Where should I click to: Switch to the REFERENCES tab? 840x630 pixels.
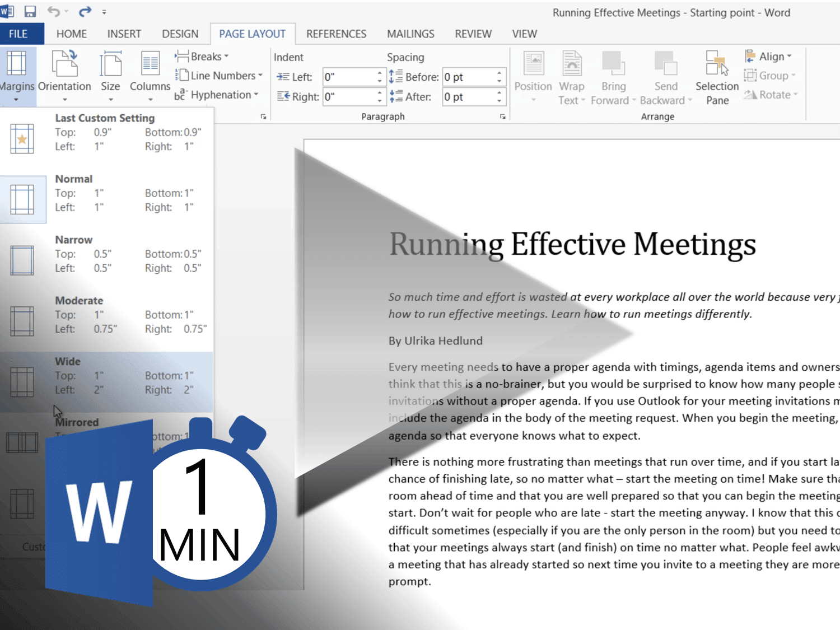tap(336, 34)
